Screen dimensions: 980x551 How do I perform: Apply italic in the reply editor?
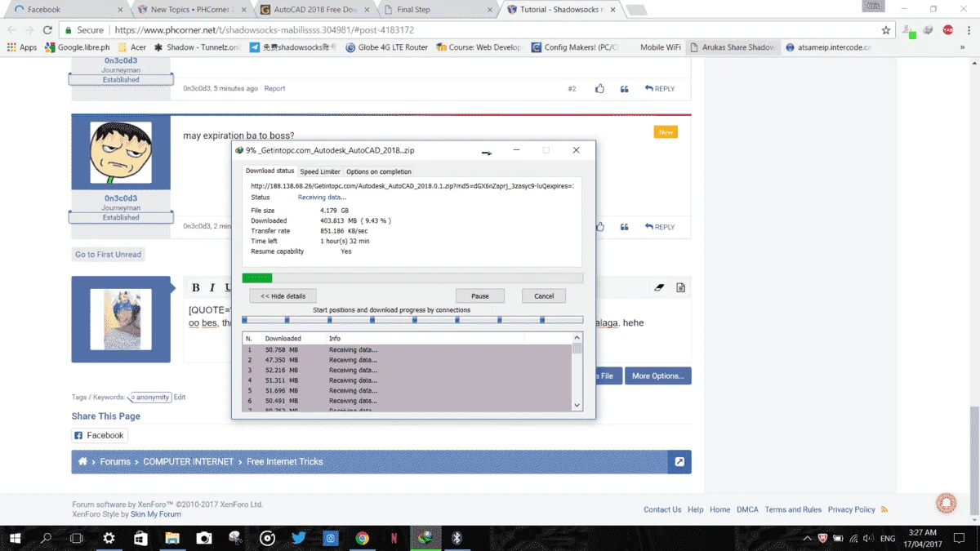click(x=212, y=287)
